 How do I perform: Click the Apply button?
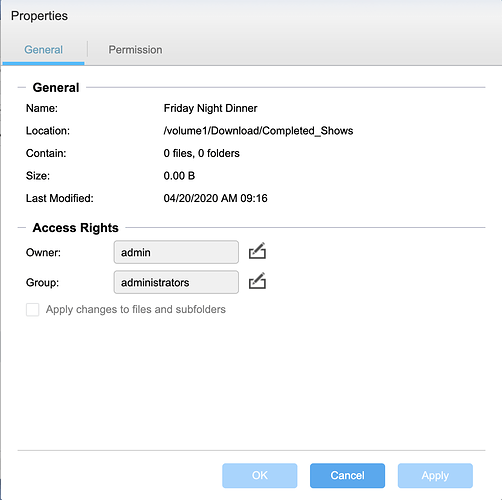435,475
